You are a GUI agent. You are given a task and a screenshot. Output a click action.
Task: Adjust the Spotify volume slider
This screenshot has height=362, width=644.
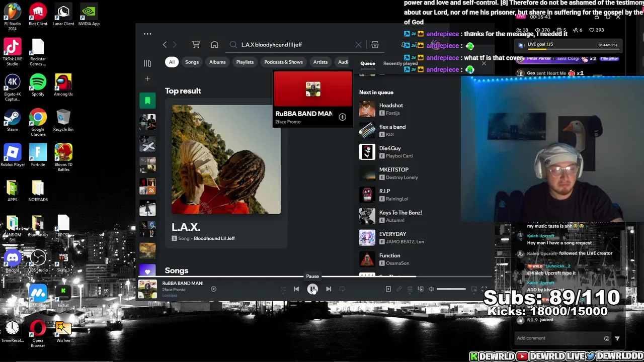pyautogui.click(x=451, y=289)
